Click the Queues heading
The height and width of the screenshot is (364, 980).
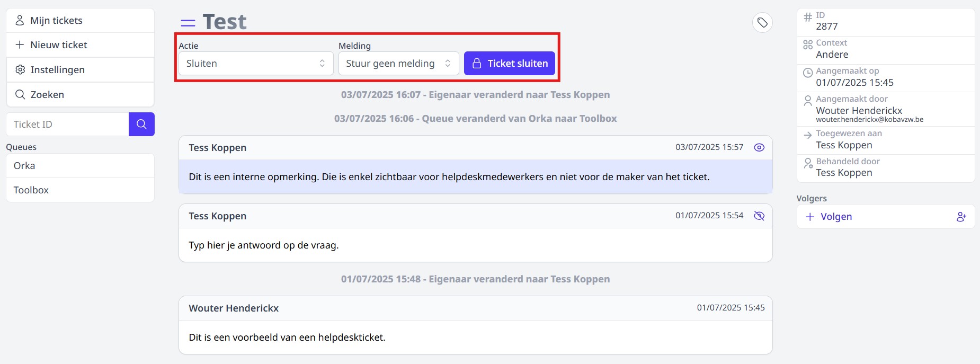pos(21,147)
